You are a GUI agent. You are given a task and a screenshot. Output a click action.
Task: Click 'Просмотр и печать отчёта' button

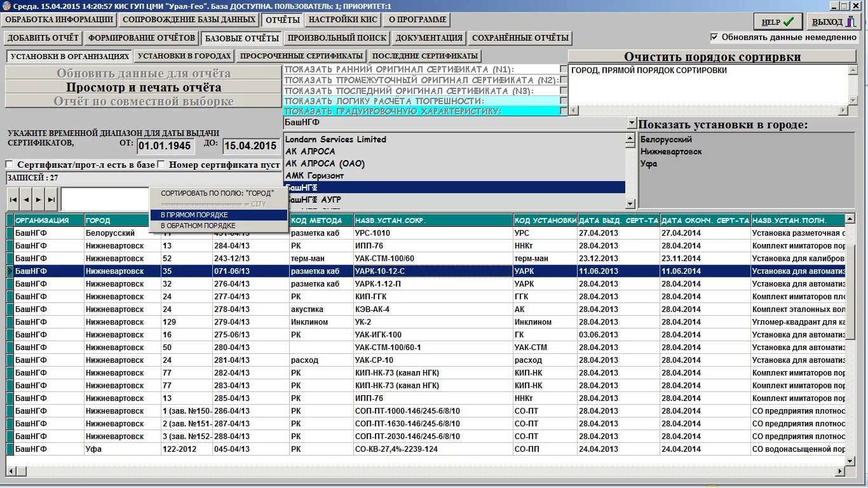click(x=144, y=87)
